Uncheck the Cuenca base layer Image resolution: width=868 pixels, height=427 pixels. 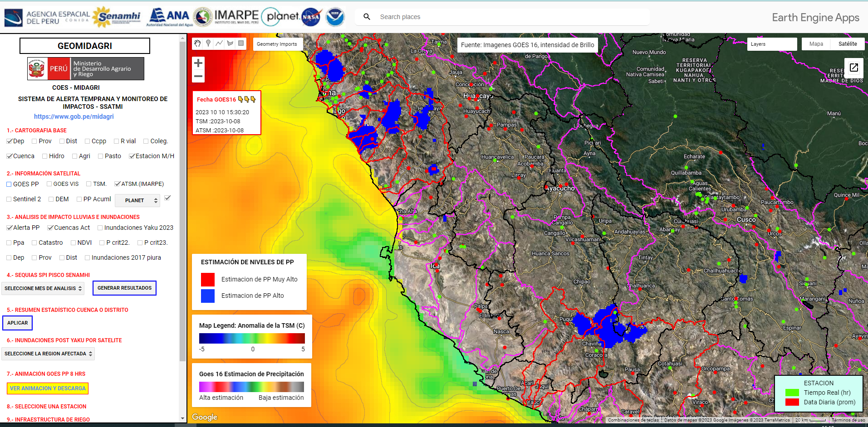(9, 156)
